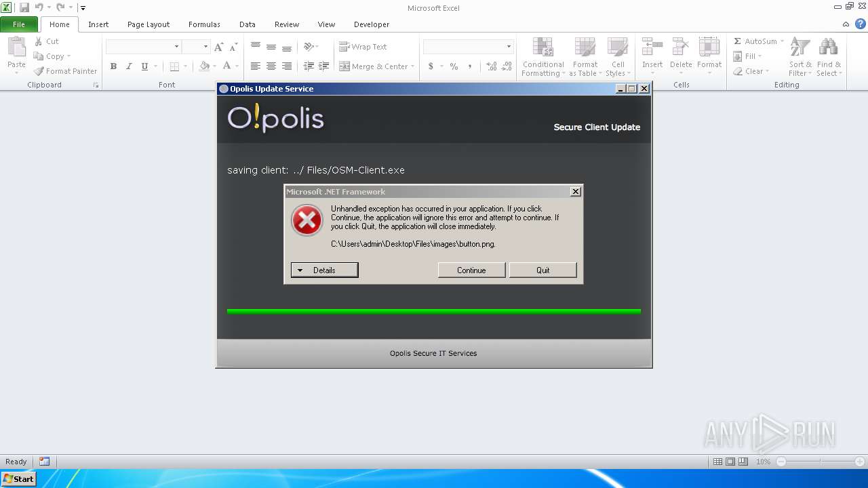This screenshot has height=488, width=868.
Task: Toggle Italic formatting
Action: (x=129, y=66)
